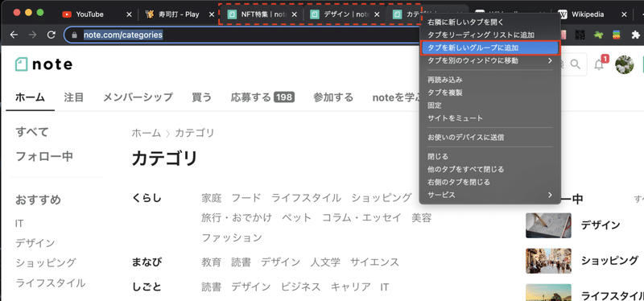Viewport: 644px width, 301px height.
Task: Open the user profile avatar menu
Action: (x=625, y=64)
